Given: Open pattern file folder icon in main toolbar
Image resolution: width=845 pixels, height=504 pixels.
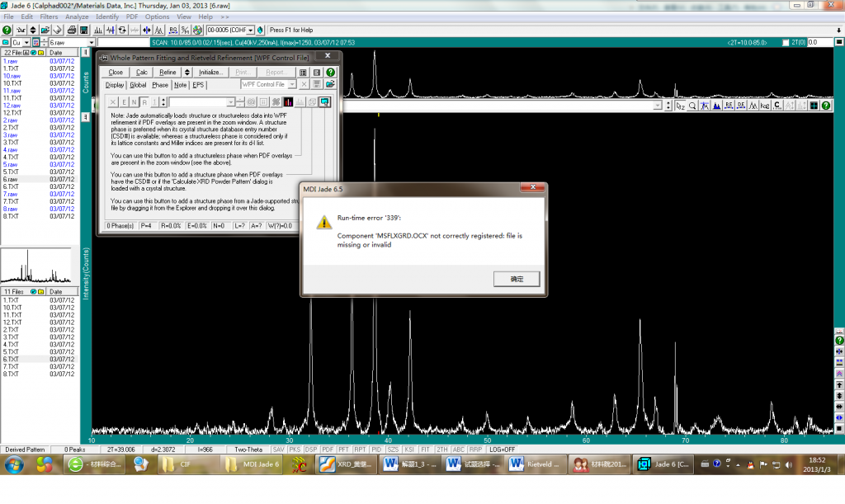Looking at the screenshot, I should [45, 31].
